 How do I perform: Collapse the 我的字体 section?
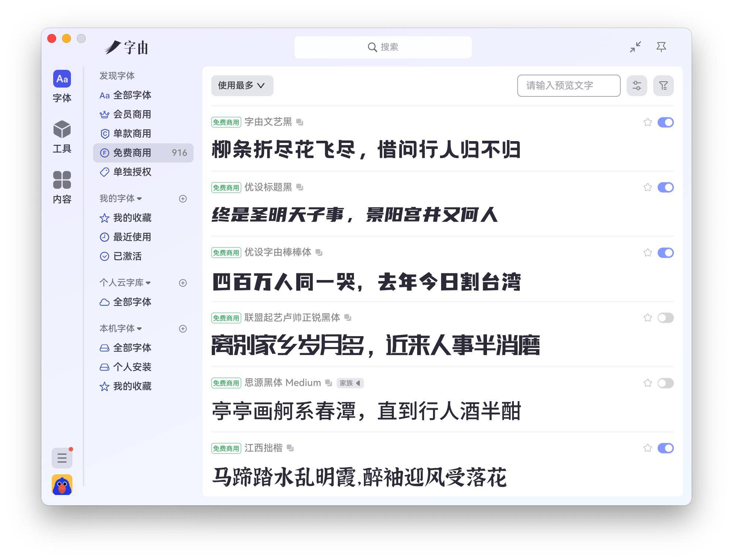[140, 199]
